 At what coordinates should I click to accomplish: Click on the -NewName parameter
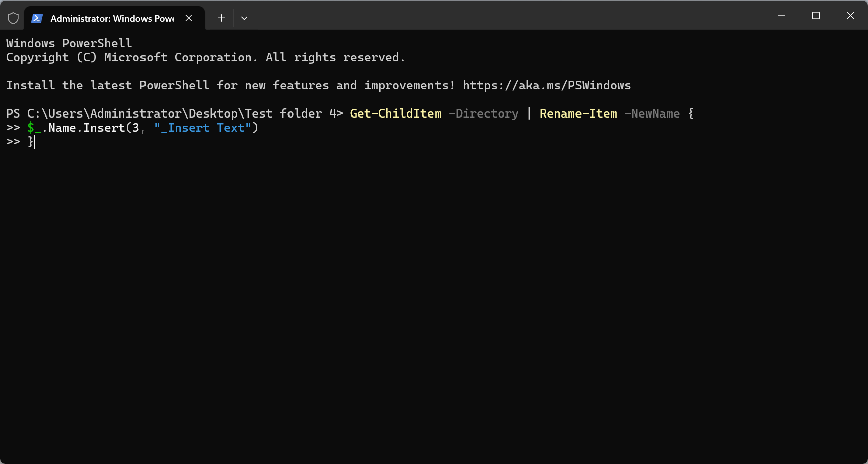coord(652,114)
